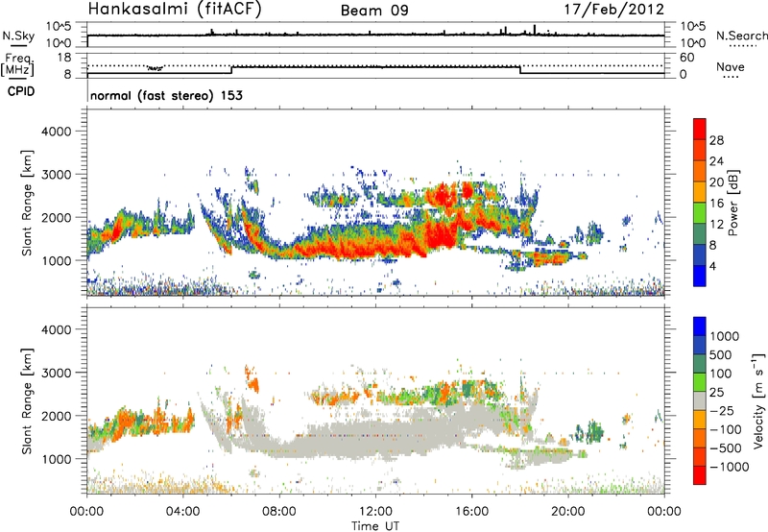Click the "normal (fast stereo) 153" mode text
This screenshot has width=768, height=532.
166,95
